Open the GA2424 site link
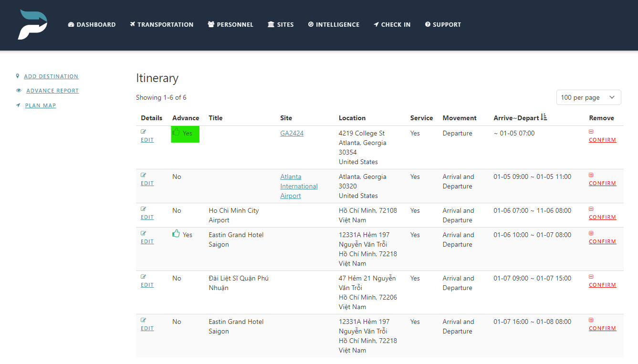 tap(292, 133)
